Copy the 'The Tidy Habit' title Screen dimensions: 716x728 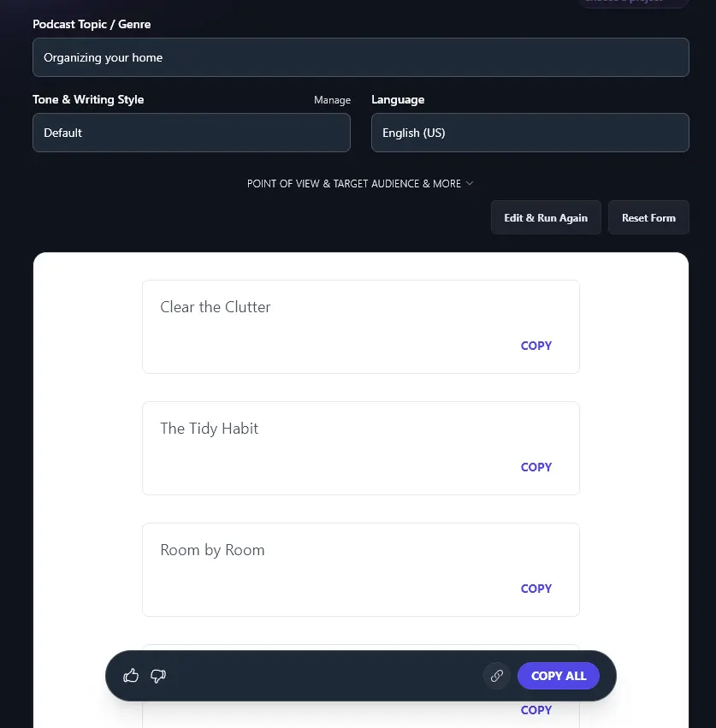[536, 467]
